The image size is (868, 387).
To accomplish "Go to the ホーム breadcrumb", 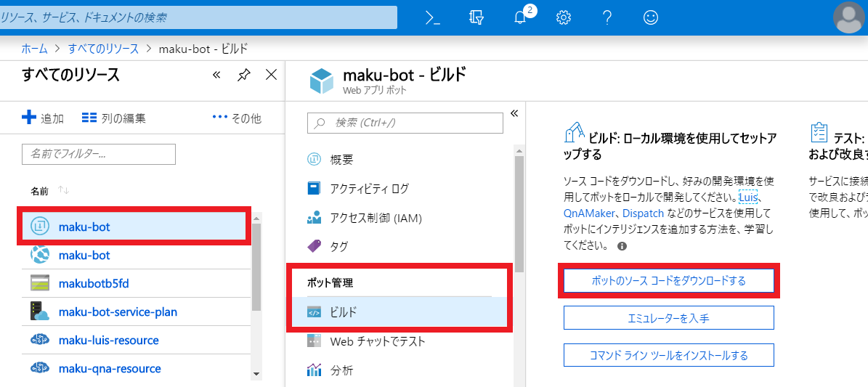I will pos(34,49).
